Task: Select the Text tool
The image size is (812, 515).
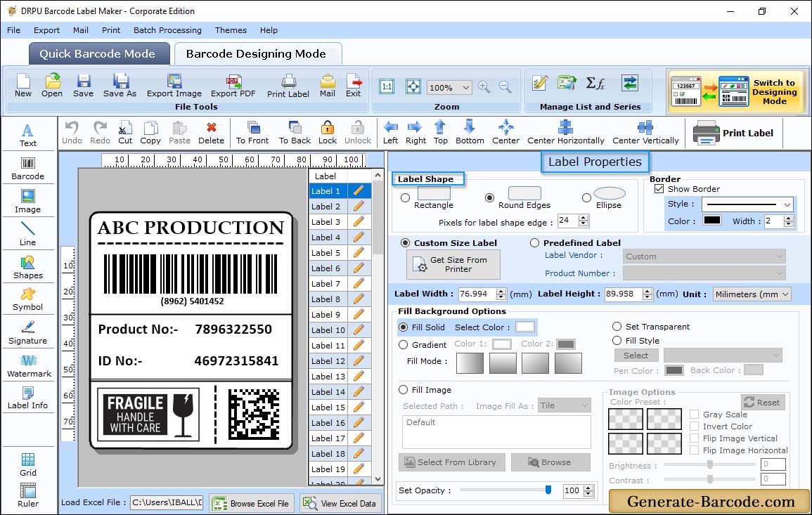Action: [x=28, y=136]
